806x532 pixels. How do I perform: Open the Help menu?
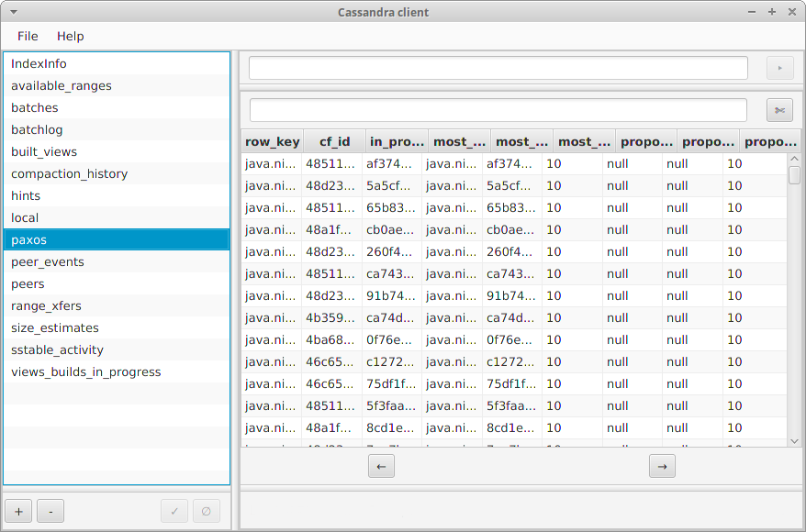(71, 36)
